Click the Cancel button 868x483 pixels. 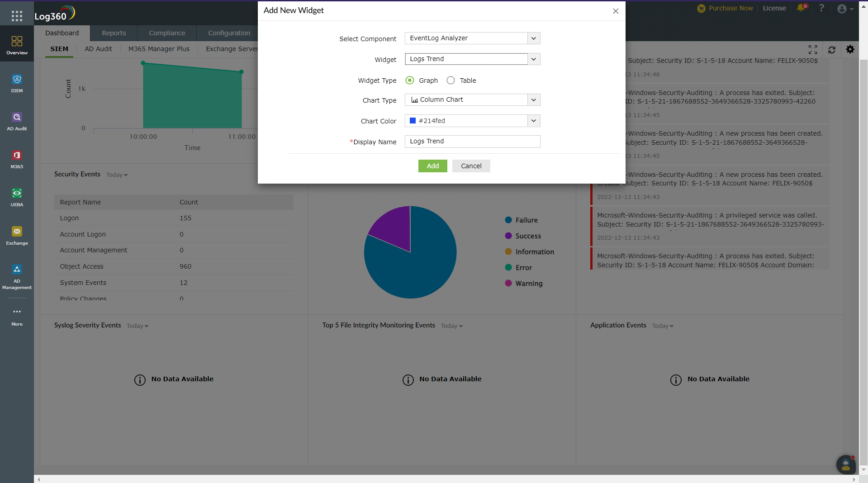coord(471,166)
